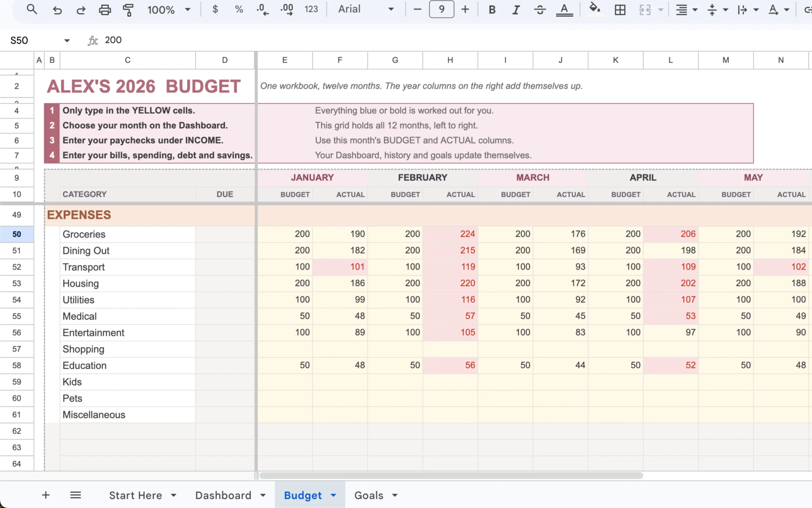This screenshot has width=812, height=508.
Task: Activate the paint format tool
Action: [128, 10]
